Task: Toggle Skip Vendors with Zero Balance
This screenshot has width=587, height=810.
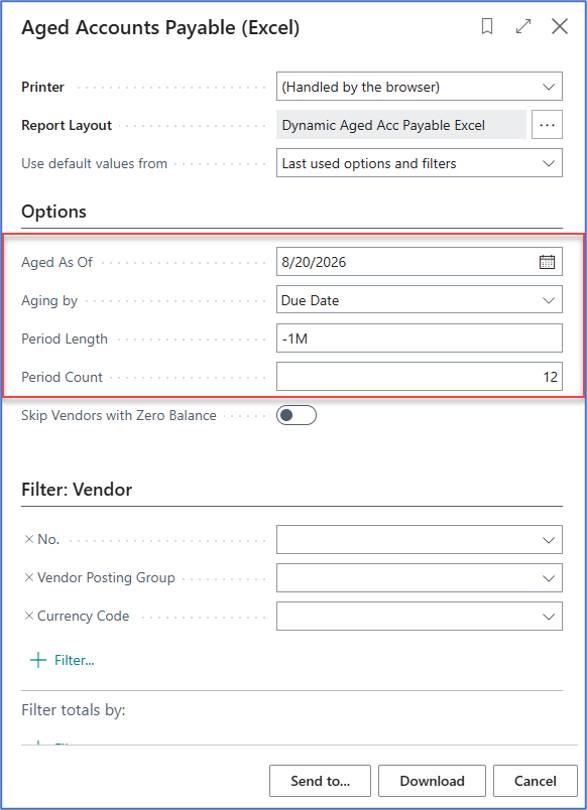Action: pos(296,415)
